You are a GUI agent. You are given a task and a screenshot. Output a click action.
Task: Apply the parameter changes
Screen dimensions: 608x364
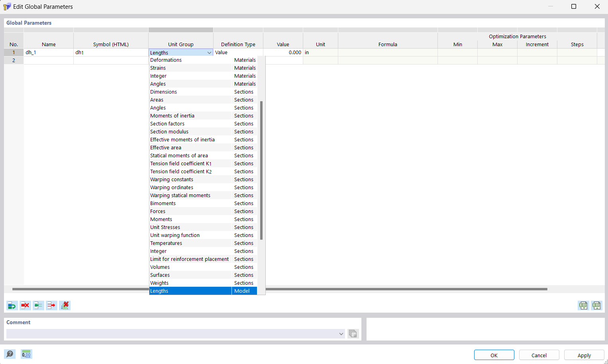(x=584, y=355)
